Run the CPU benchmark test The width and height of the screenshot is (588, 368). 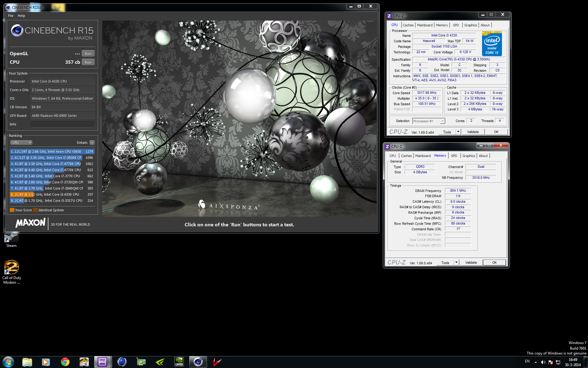88,62
